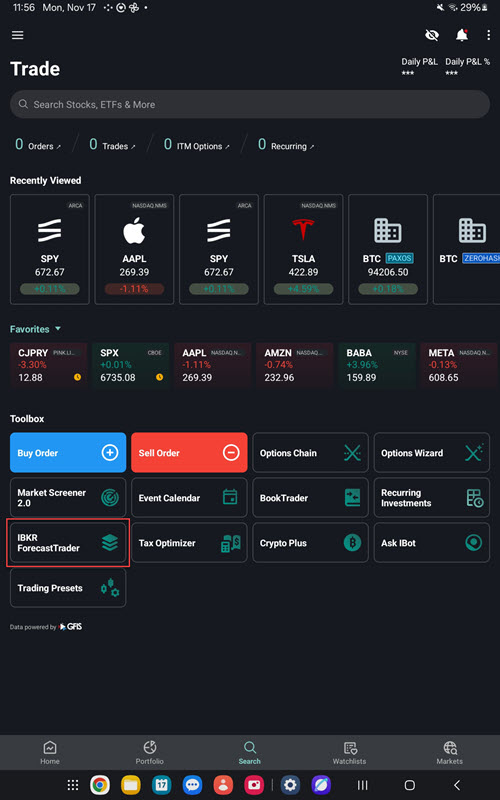
Task: Open the recent apps button
Action: 362,785
